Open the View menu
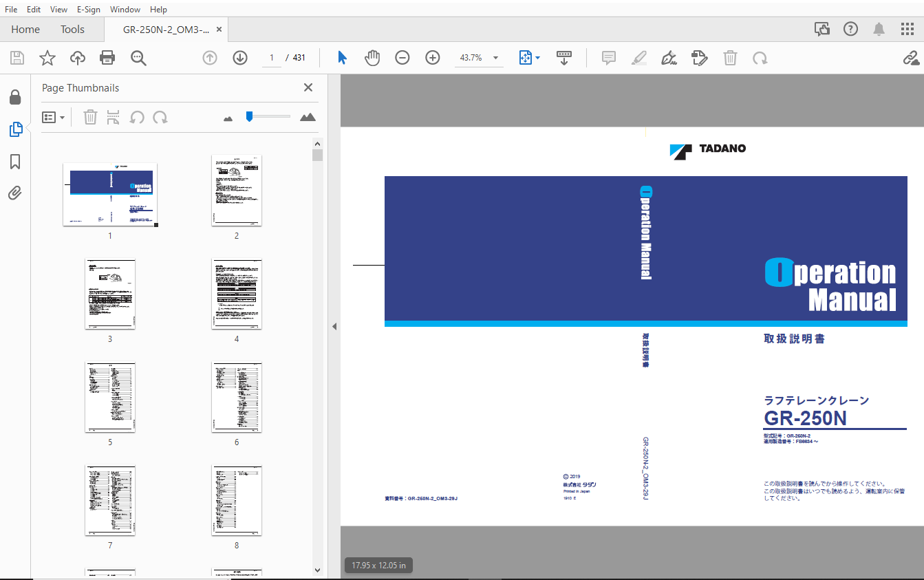 [x=59, y=10]
